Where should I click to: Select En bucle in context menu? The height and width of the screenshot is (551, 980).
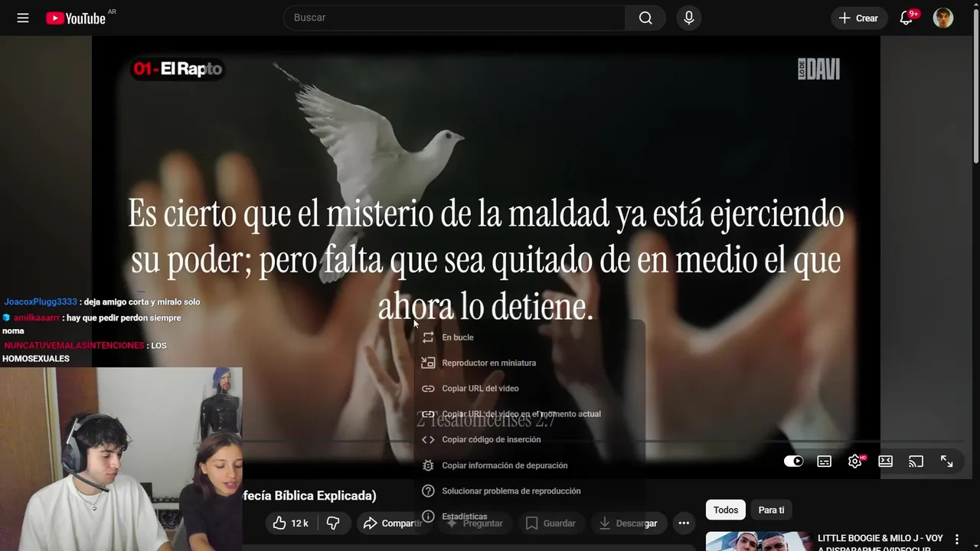[530, 337]
